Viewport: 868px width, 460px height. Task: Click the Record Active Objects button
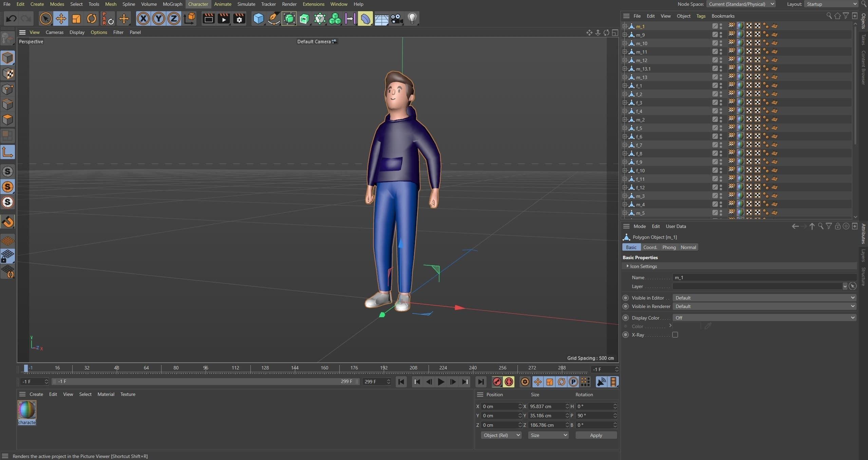(x=497, y=382)
